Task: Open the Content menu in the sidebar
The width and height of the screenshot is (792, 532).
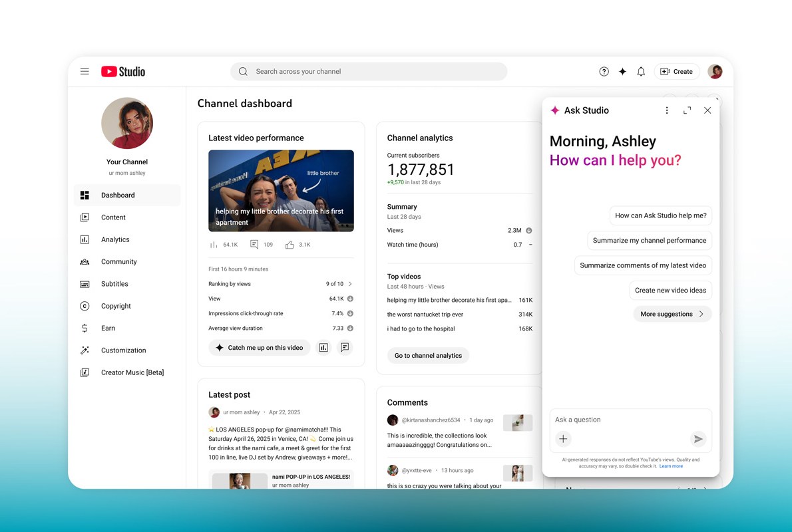Action: (x=113, y=217)
